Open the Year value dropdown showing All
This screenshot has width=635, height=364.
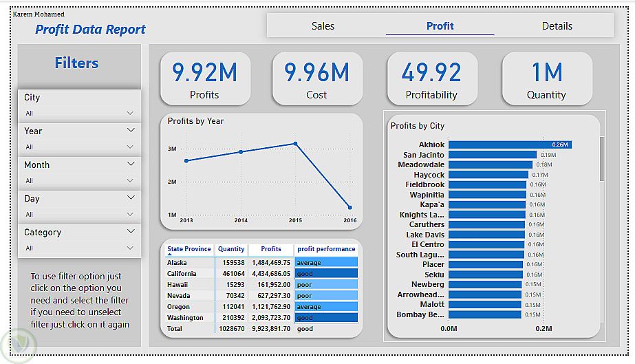click(x=79, y=147)
